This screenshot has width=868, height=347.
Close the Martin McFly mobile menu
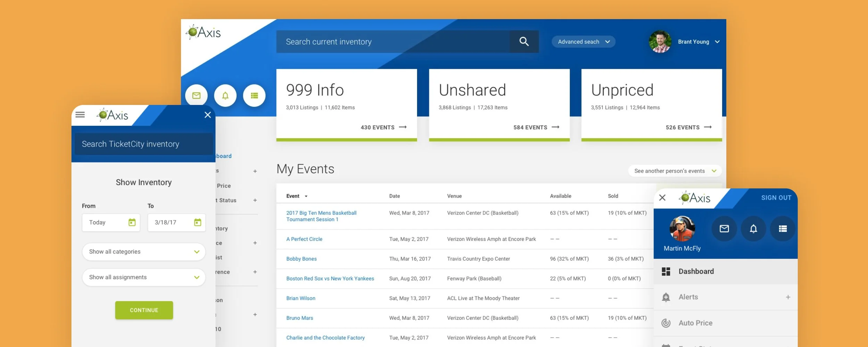coord(662,197)
